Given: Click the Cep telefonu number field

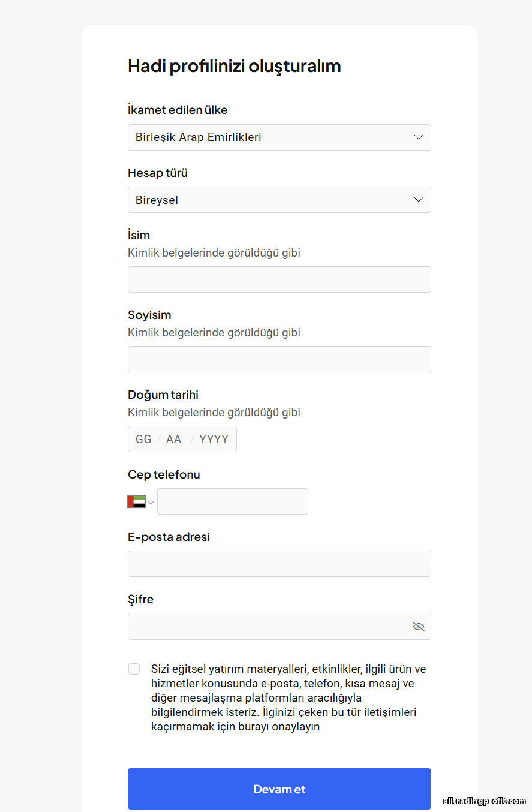Looking at the screenshot, I should [x=233, y=501].
